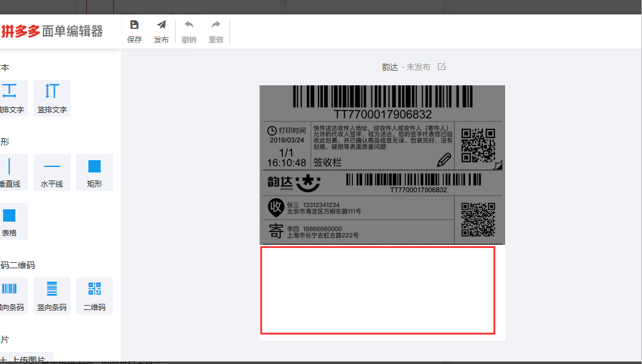Click the top-right QR code on label
Image resolution: width=642 pixels, height=364 pixels.
[x=478, y=145]
